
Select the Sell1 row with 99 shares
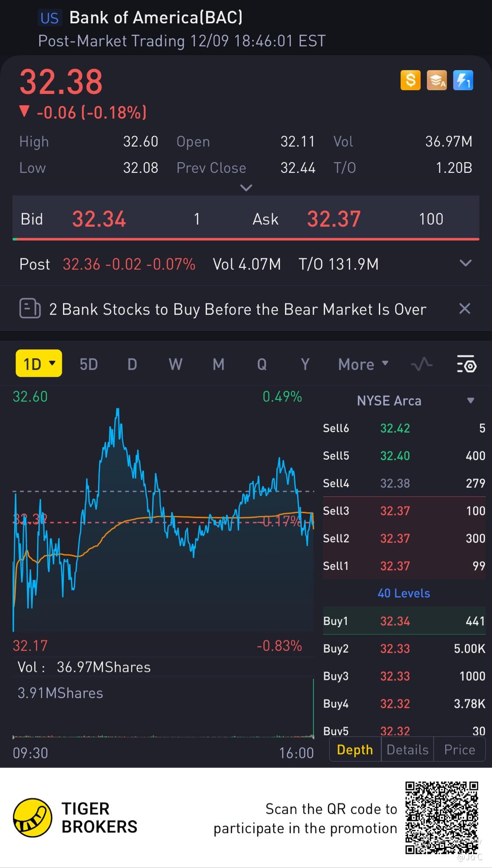click(404, 566)
